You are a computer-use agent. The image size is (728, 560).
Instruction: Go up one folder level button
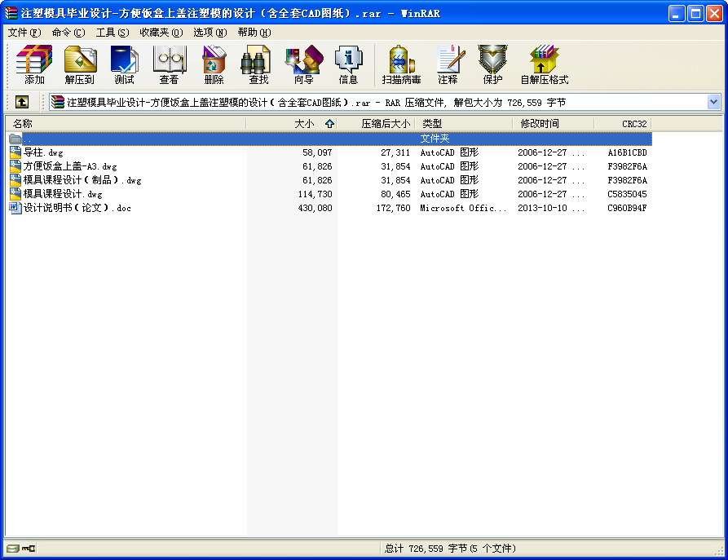point(22,102)
